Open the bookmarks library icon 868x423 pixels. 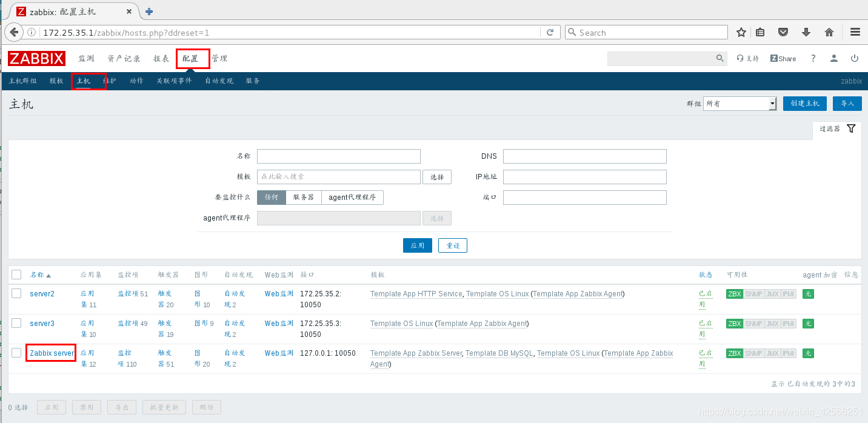tap(760, 33)
